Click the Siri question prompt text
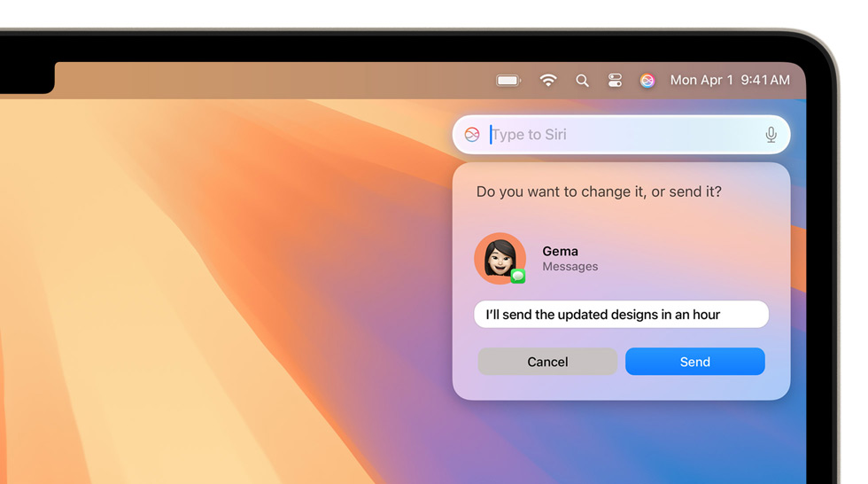868x484 pixels. point(599,191)
